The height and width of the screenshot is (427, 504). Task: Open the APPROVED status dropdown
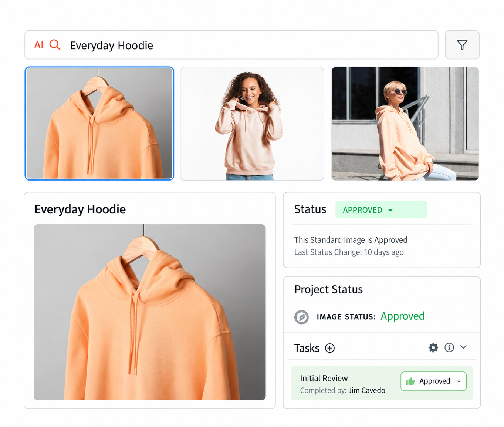click(x=381, y=209)
